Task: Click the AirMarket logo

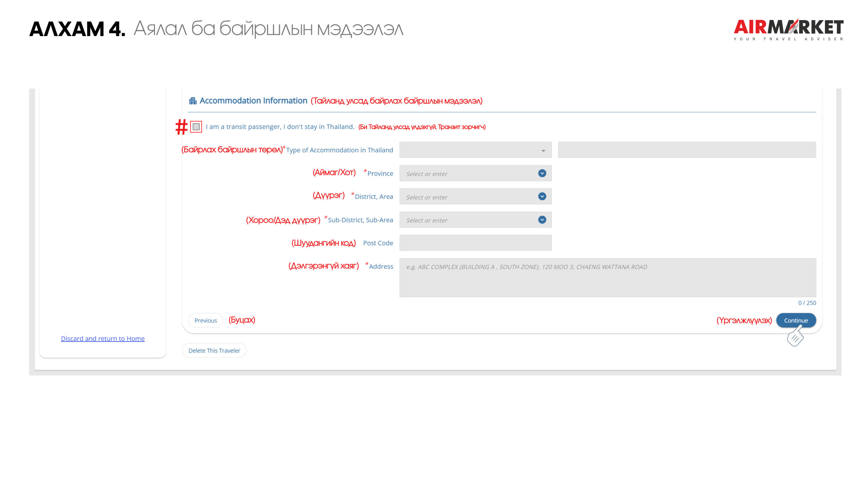Action: [x=789, y=30]
